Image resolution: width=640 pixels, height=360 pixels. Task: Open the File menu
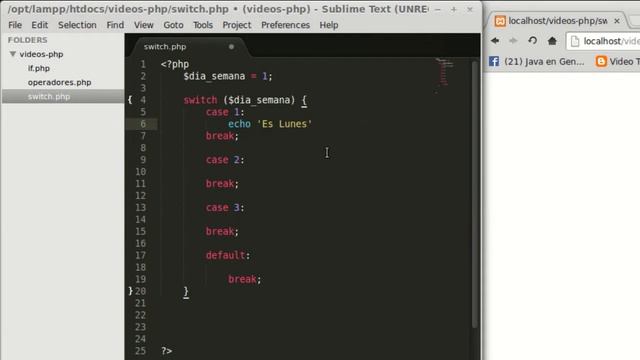15,25
